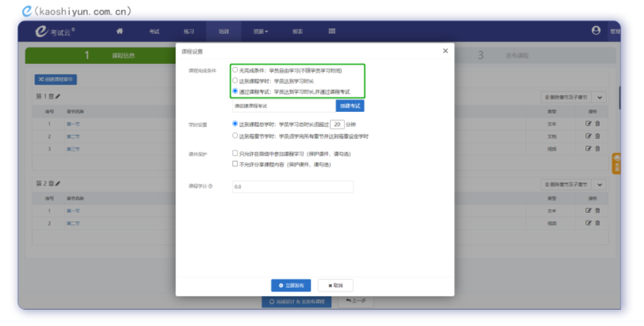Open the 考试 menu item
644x326 pixels.
click(154, 31)
